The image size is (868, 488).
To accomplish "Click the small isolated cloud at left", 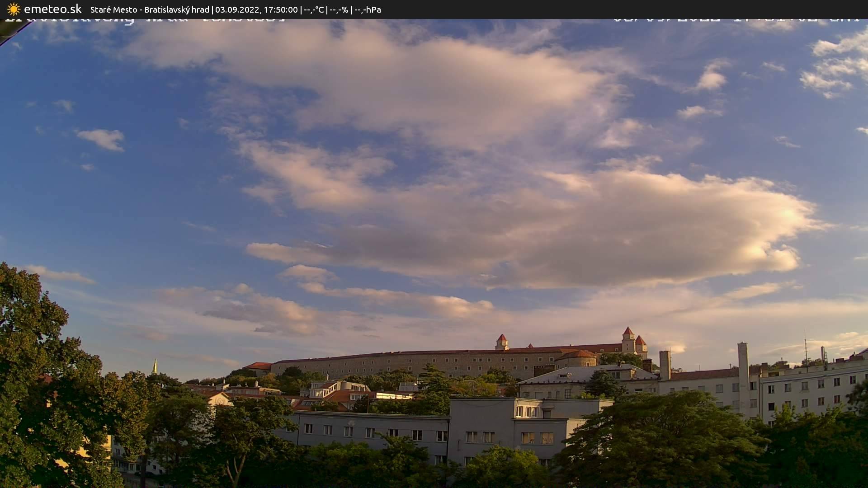I will point(102,139).
